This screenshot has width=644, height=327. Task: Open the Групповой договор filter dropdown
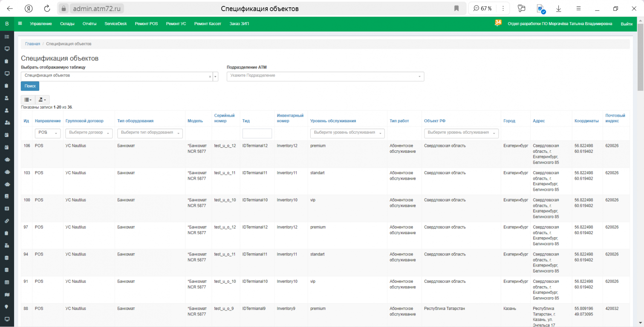click(89, 133)
